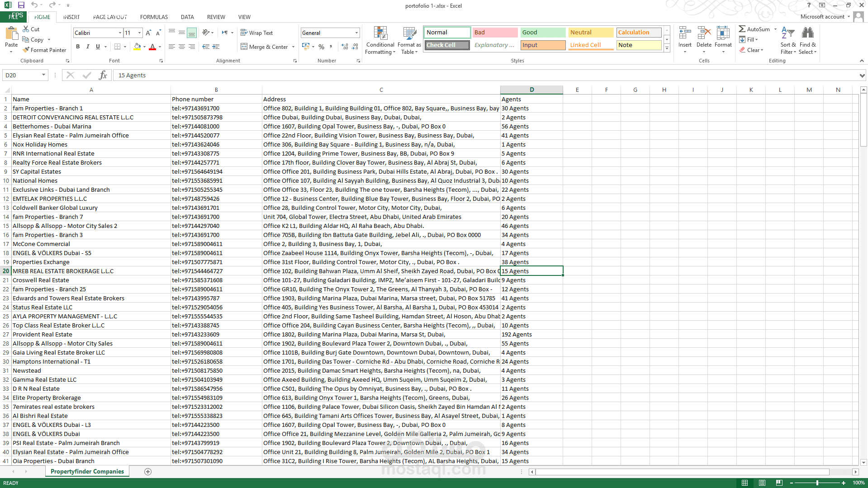The width and height of the screenshot is (868, 488).
Task: Apply the Check Cell style
Action: click(447, 45)
